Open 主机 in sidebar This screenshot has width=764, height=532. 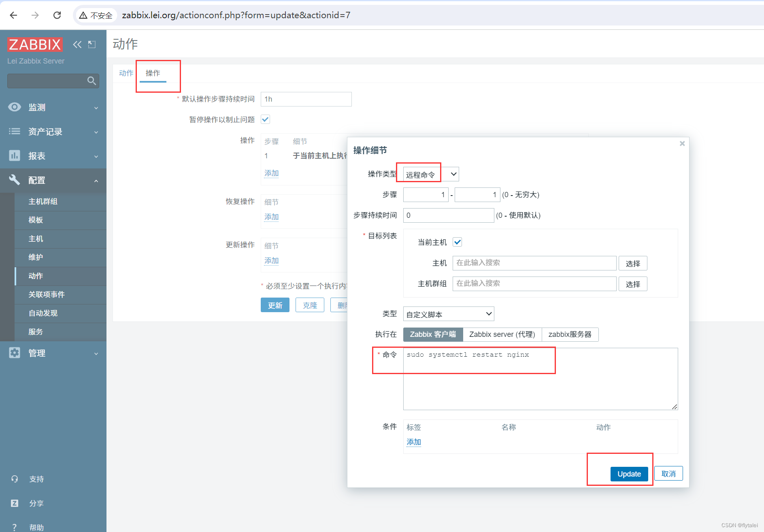(x=60, y=238)
